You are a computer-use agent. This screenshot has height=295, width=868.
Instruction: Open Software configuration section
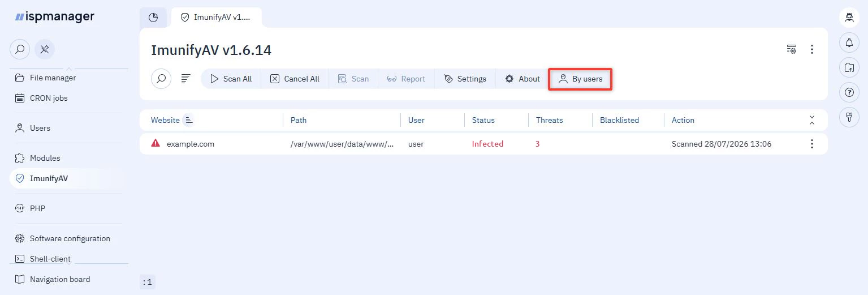click(x=62, y=238)
